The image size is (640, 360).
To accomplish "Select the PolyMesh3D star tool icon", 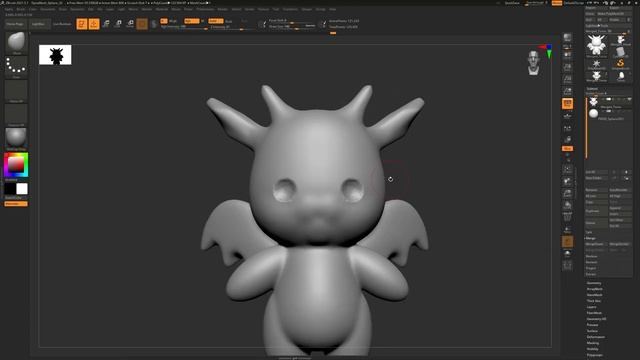I will pos(596,64).
